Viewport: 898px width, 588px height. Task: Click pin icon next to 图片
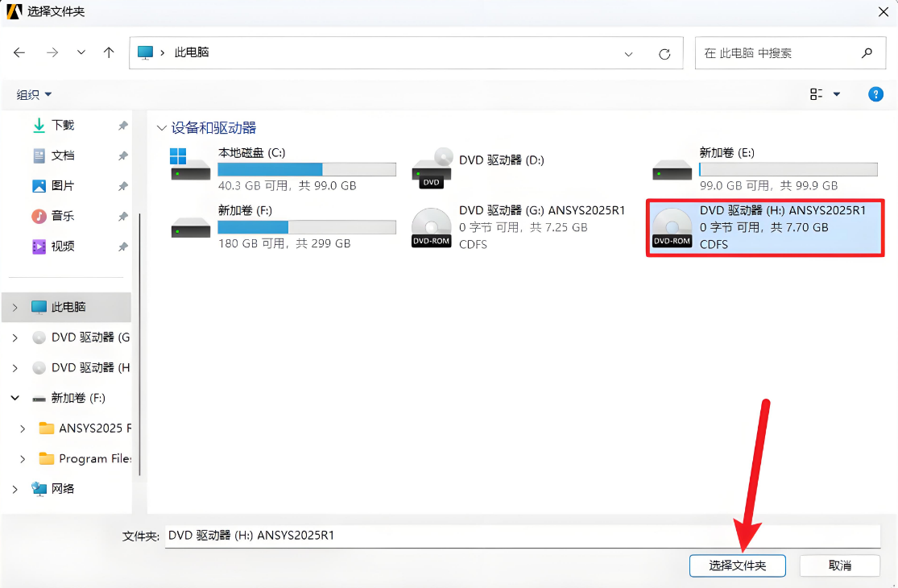tap(122, 186)
